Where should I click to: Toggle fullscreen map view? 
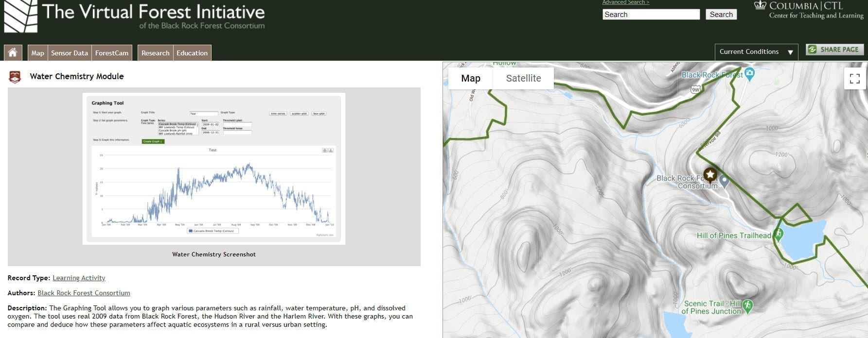854,78
